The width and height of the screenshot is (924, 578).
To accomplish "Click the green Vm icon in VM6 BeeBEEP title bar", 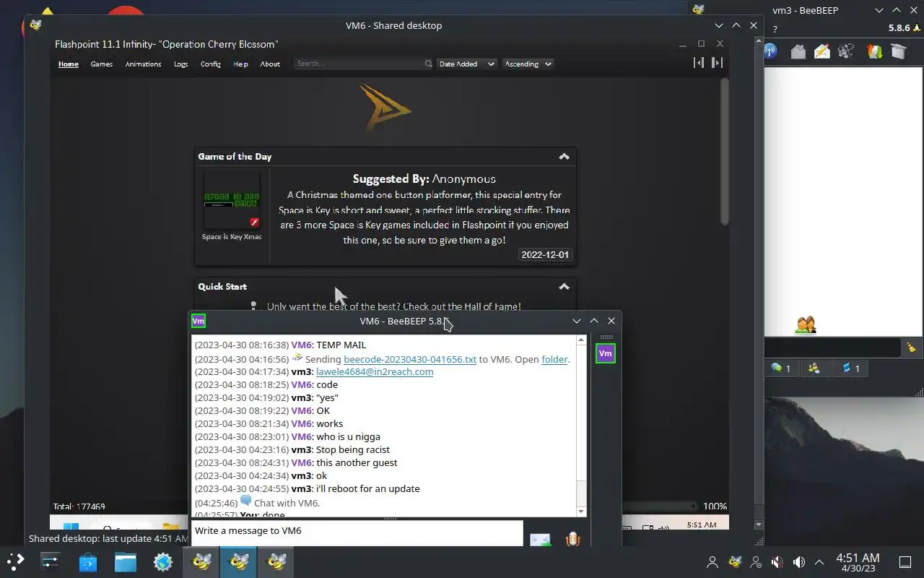I will click(x=199, y=321).
